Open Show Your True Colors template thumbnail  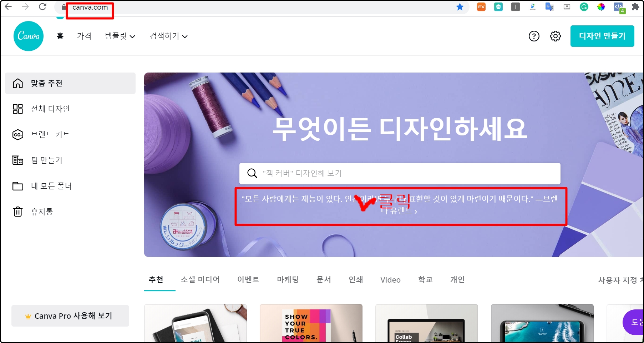click(311, 323)
